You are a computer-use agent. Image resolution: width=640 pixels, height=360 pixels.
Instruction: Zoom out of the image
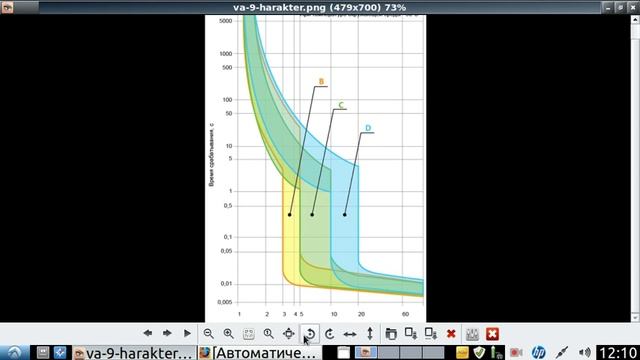pos(209,333)
